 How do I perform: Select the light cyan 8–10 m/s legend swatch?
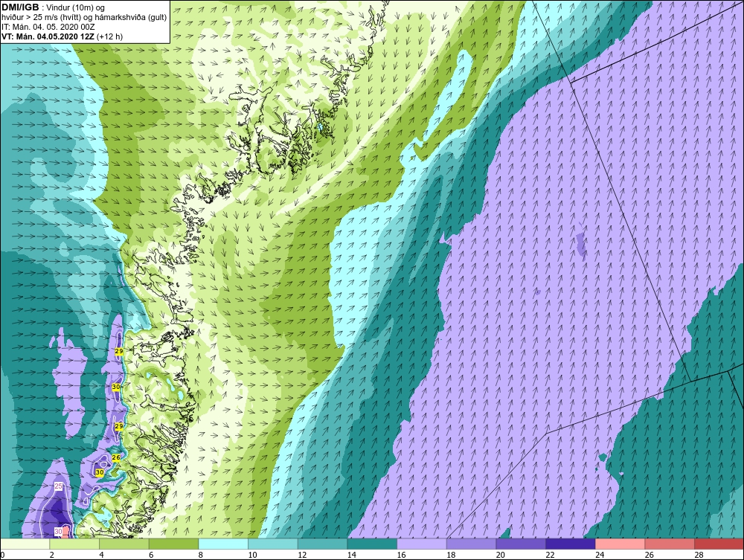click(x=223, y=544)
